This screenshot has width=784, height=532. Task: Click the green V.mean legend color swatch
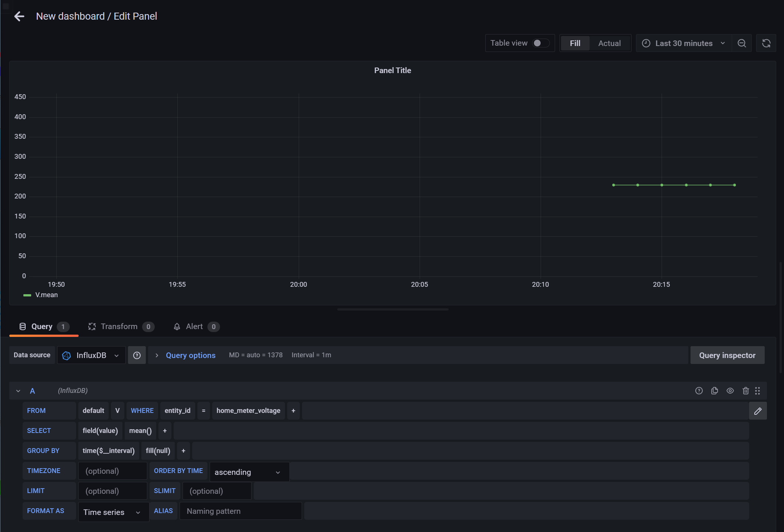pos(27,295)
